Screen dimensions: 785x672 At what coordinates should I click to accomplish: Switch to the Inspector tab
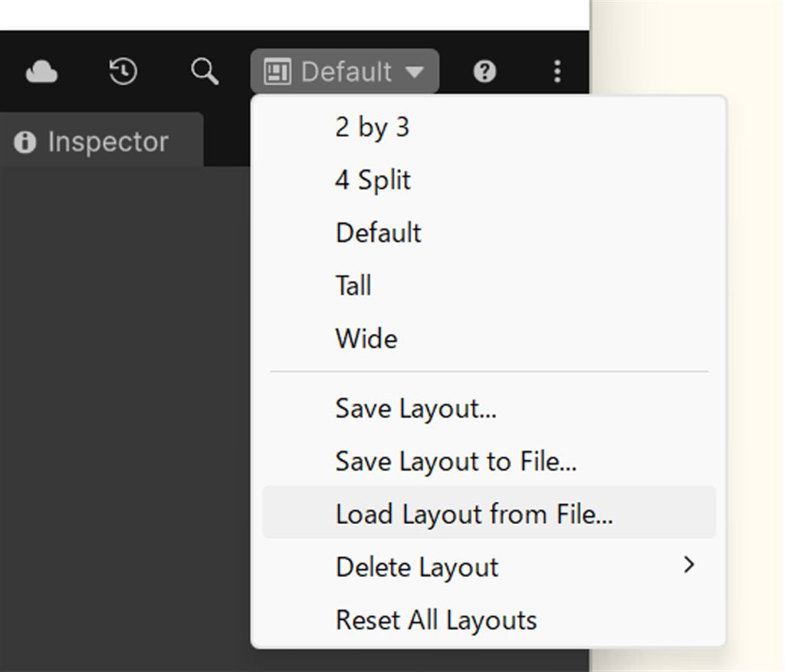click(107, 143)
